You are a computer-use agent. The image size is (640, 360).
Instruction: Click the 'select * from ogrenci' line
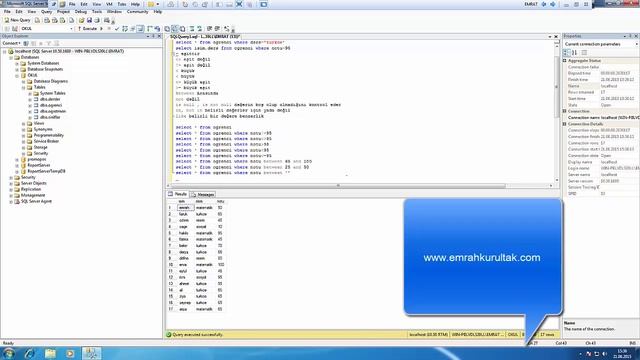(203, 127)
